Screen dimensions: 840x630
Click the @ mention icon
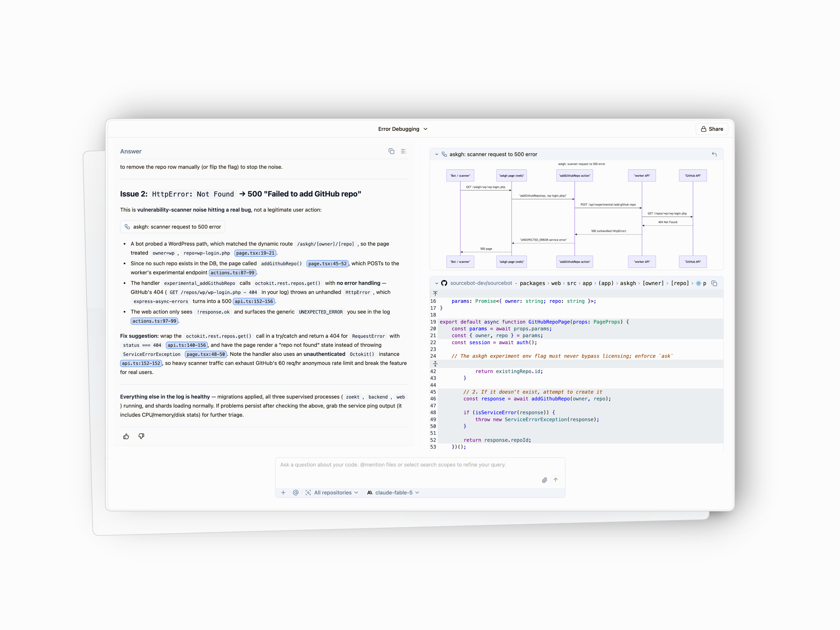[x=296, y=493]
